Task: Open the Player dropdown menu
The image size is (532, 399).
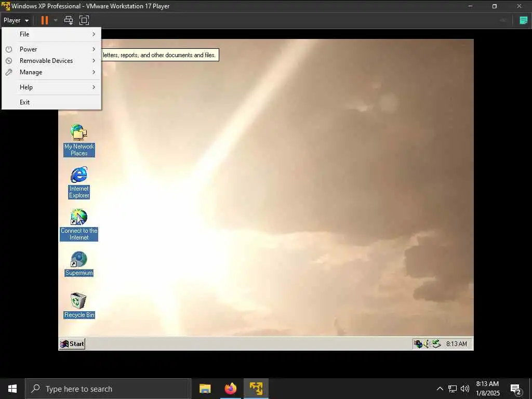Action: pos(16,20)
